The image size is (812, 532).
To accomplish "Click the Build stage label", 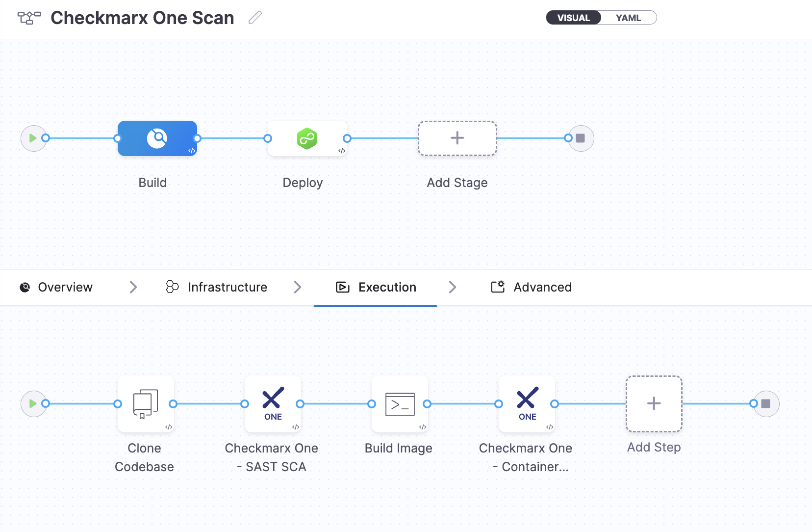I will [x=152, y=183].
